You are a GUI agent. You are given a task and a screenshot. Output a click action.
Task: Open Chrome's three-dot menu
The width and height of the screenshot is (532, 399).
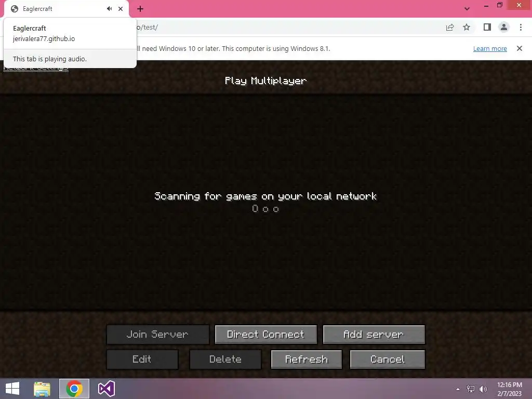[x=521, y=27]
